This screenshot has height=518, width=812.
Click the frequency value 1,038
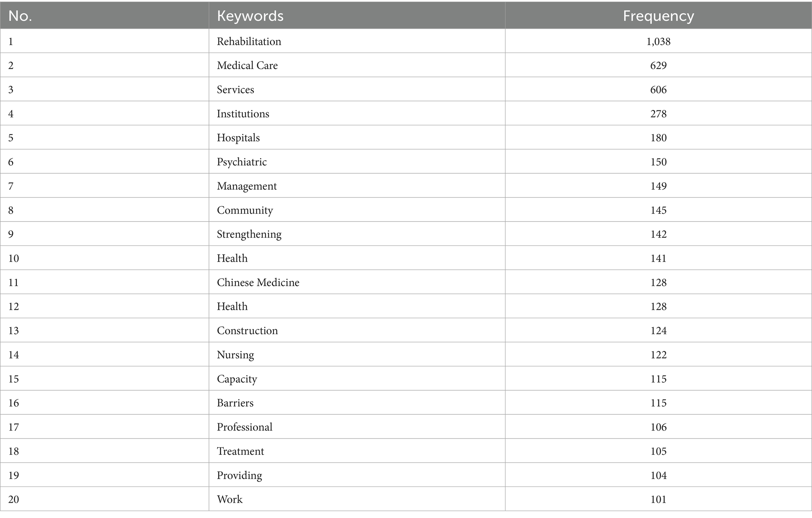point(658,41)
